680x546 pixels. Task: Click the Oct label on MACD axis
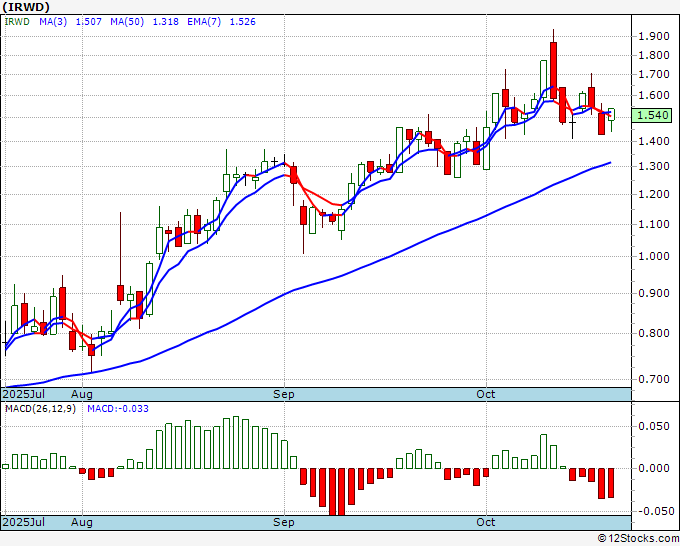coord(486,522)
